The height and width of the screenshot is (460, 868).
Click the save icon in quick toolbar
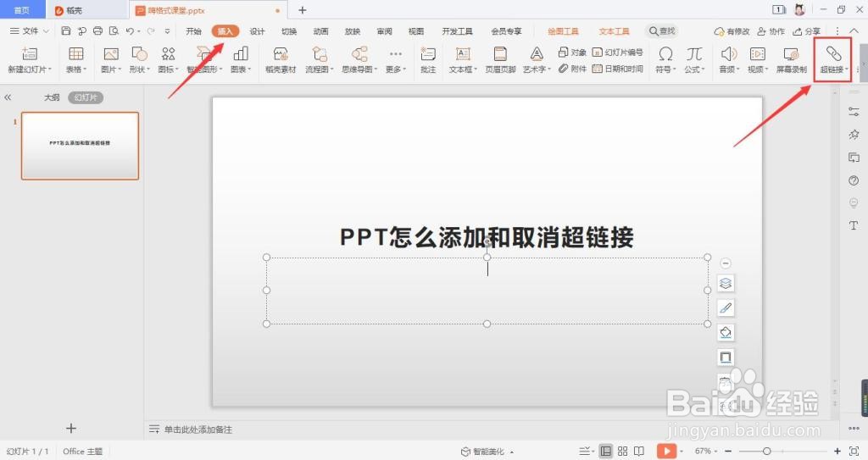[66, 31]
